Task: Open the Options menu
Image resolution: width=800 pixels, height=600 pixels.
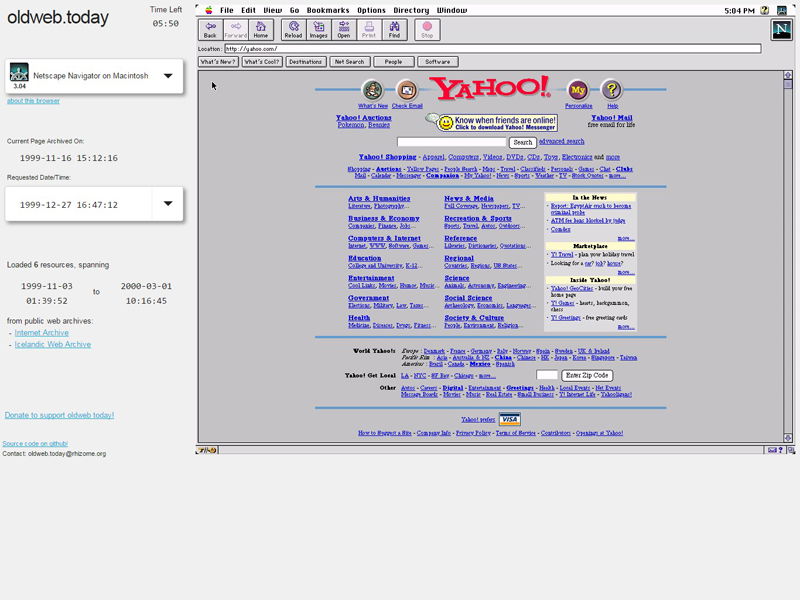Action: [x=371, y=10]
